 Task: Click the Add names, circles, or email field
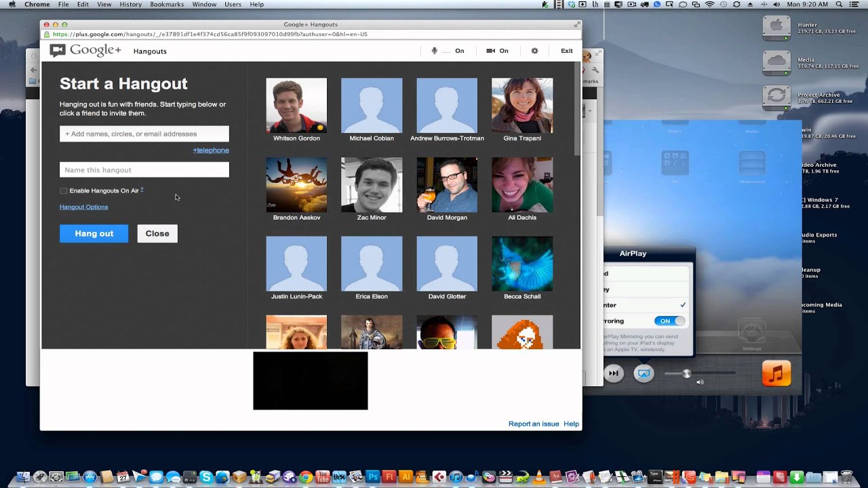click(x=144, y=134)
